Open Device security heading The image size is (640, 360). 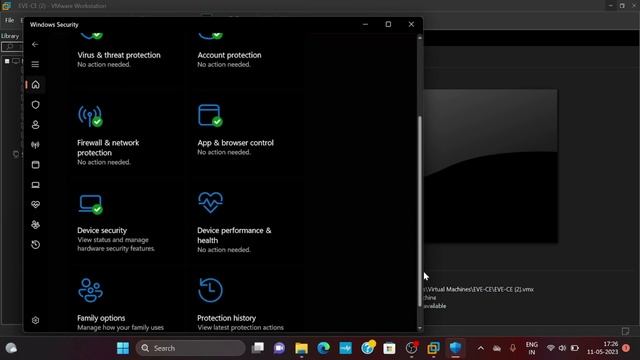pos(102,231)
